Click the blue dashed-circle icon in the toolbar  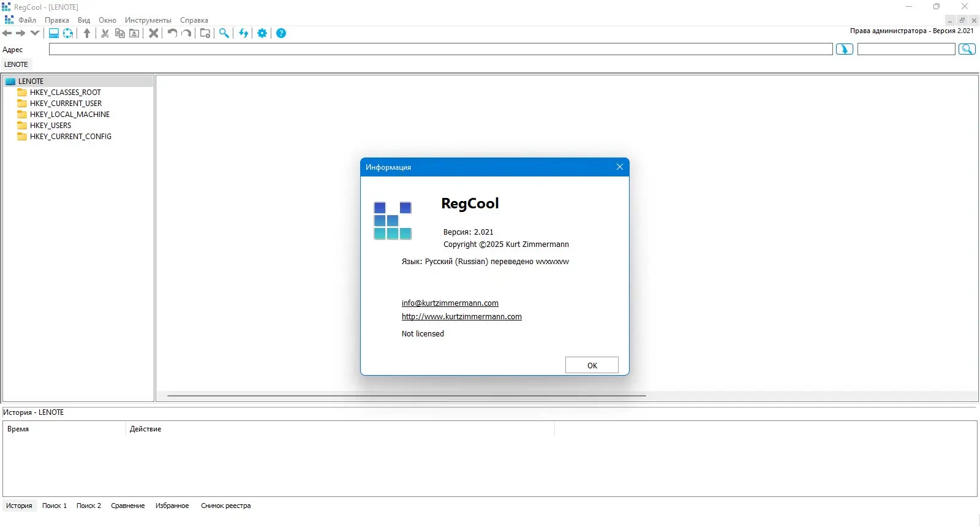68,33
